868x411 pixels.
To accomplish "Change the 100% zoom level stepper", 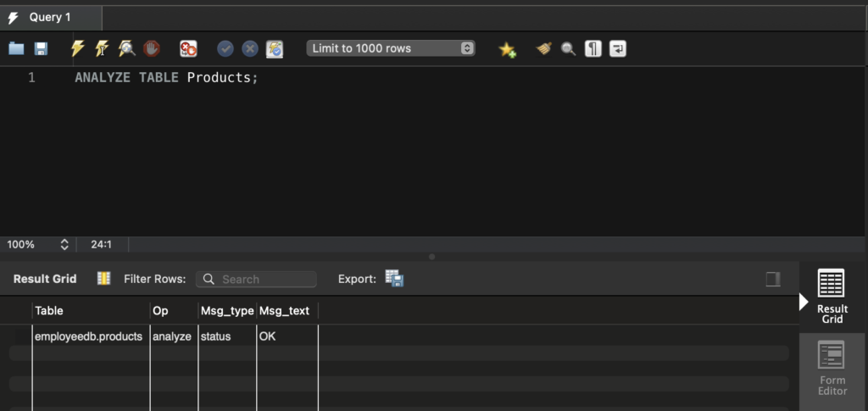I will [x=64, y=244].
